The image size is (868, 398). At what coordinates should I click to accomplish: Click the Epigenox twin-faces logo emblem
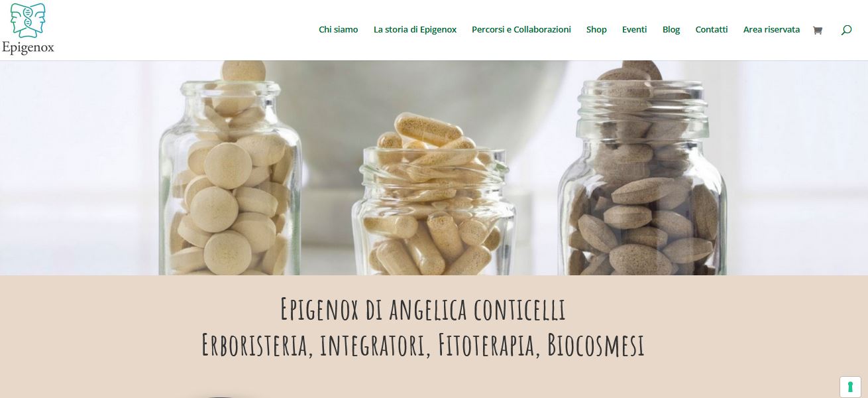pyautogui.click(x=28, y=20)
